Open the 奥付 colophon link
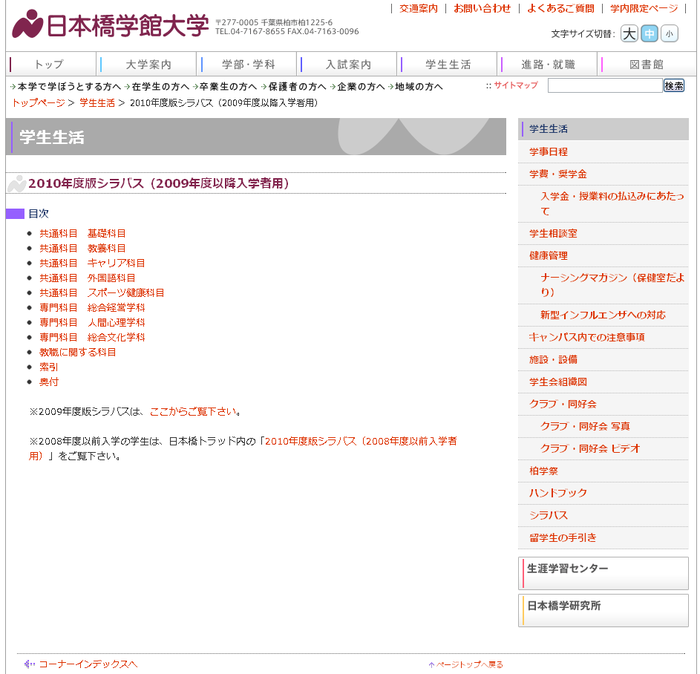 [x=49, y=382]
